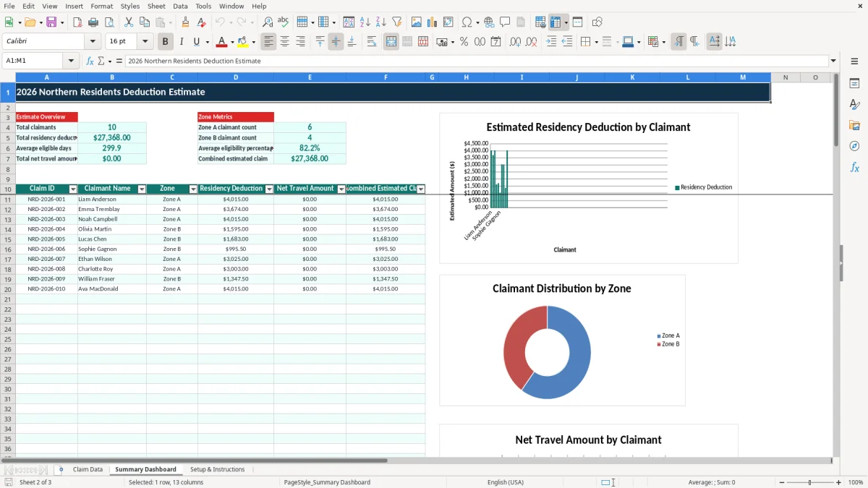
Task: Zoom in with plus button
Action: click(839, 482)
